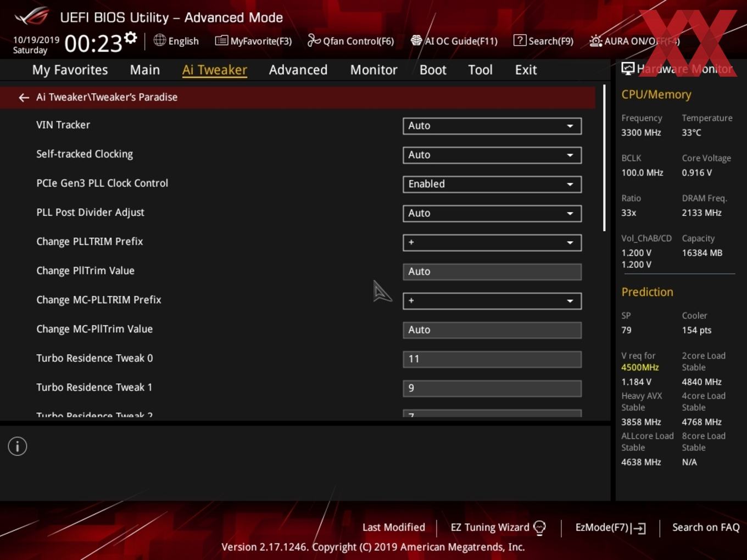
Task: Open Change MC-PLLTRIM Prefix dropdown
Action: coord(492,300)
